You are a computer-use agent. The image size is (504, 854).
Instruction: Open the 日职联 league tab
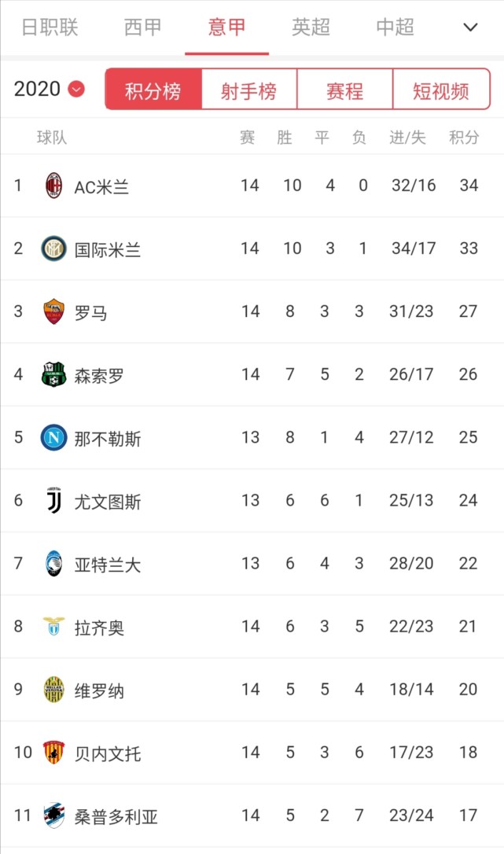50,28
